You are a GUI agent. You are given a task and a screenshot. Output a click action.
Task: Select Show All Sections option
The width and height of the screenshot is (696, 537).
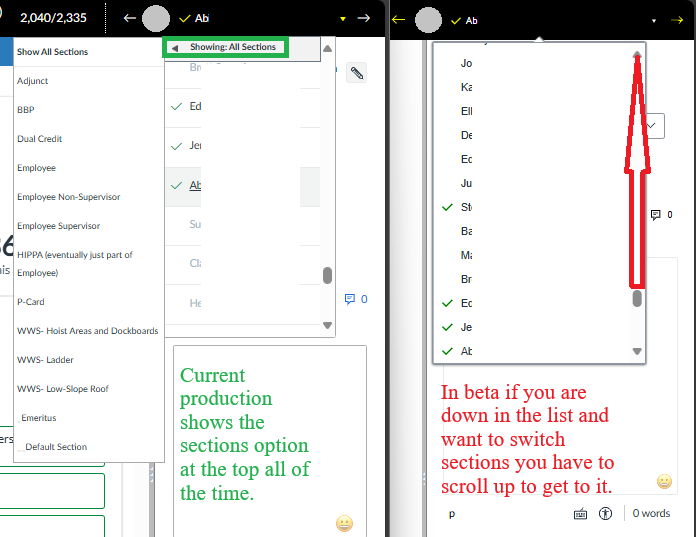click(52, 52)
